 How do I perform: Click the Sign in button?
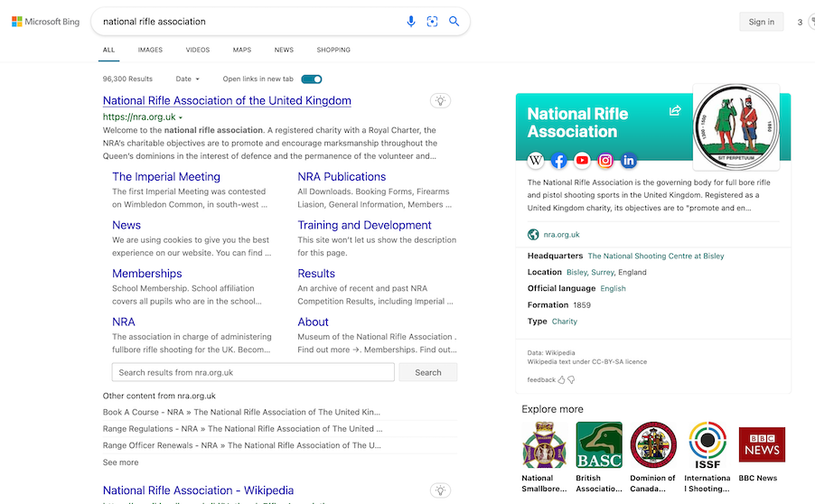point(762,22)
